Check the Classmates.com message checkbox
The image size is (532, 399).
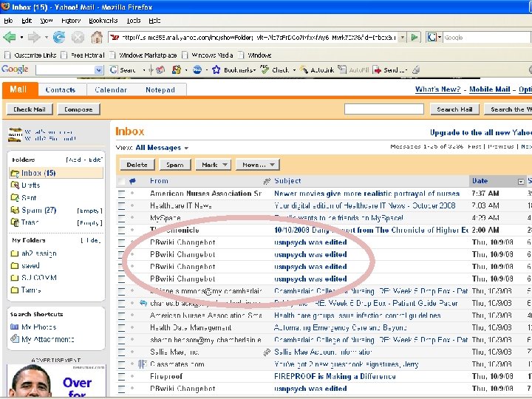121,364
